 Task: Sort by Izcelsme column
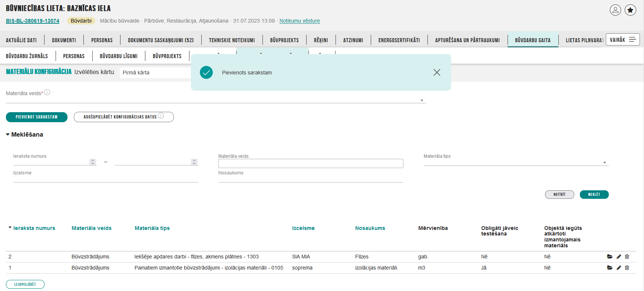coord(303,228)
